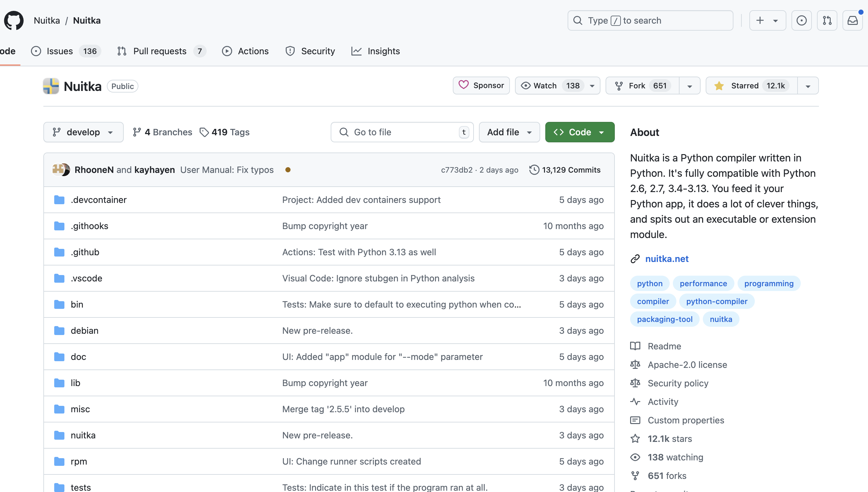Screen dimensions: 868x492
Task: Open the .devcontainer folder icon
Action: (x=59, y=200)
